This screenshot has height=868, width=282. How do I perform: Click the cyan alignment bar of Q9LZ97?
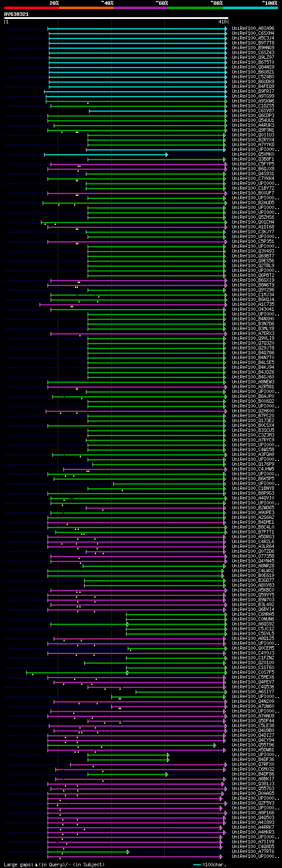137,57
